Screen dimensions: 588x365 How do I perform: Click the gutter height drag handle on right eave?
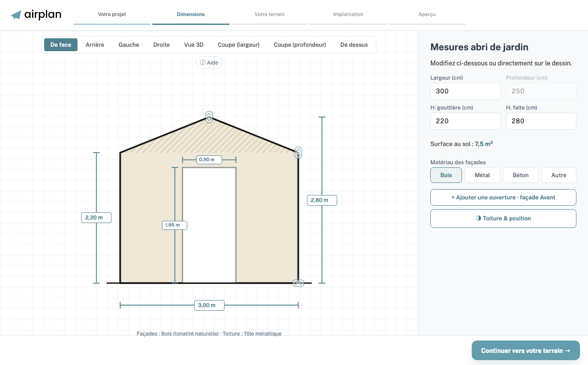tap(298, 153)
